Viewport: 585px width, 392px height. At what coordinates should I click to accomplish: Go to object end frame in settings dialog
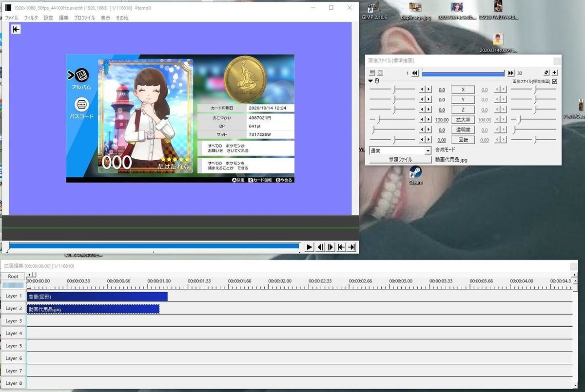click(x=511, y=73)
